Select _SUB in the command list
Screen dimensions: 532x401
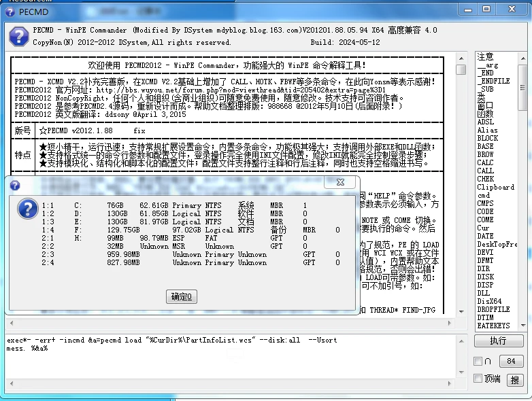(486, 89)
